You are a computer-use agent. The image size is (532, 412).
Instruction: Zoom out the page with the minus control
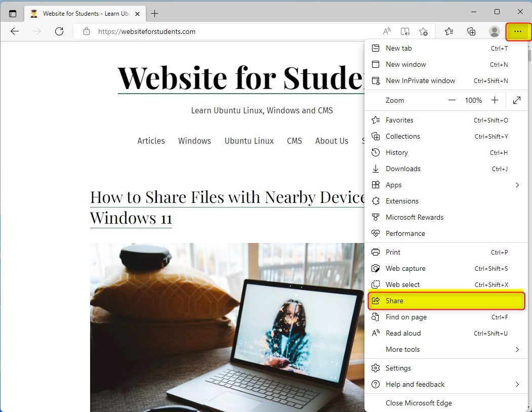pyautogui.click(x=452, y=100)
